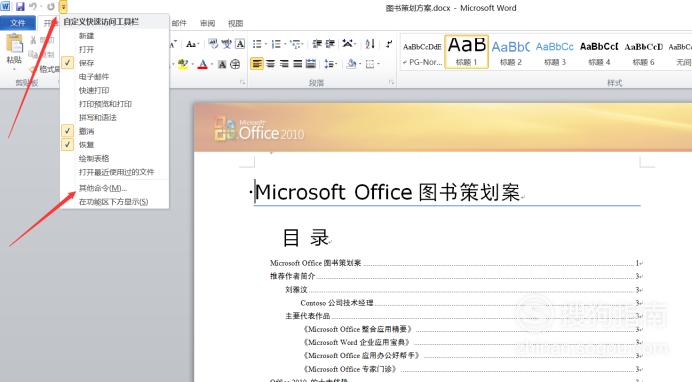Click the Line Spacing icon
The image size is (692, 382).
pos(328,64)
